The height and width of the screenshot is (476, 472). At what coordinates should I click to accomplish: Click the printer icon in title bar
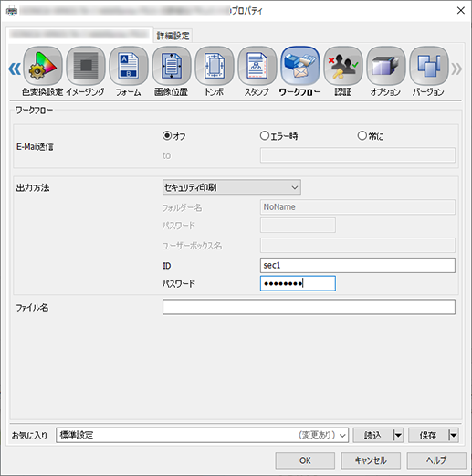(x=12, y=11)
